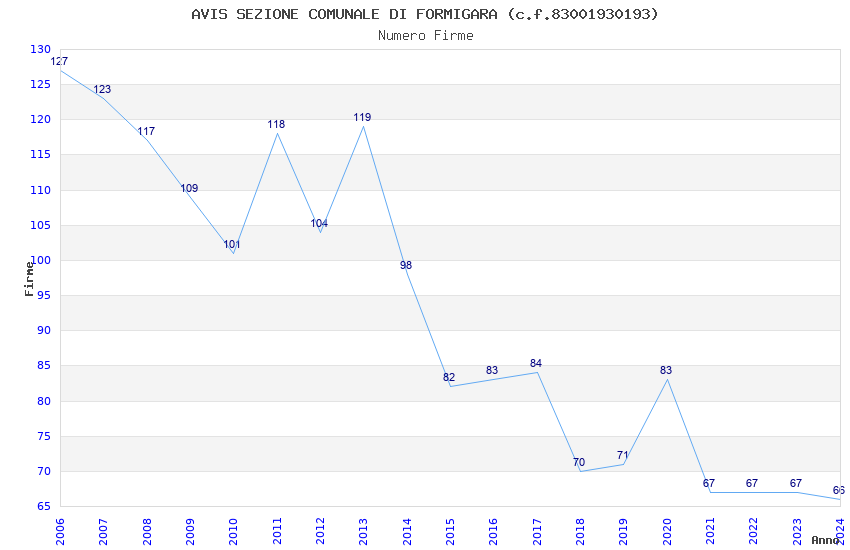The height and width of the screenshot is (550, 850).
Task: Click the Anno x-axis label
Action: click(x=825, y=540)
